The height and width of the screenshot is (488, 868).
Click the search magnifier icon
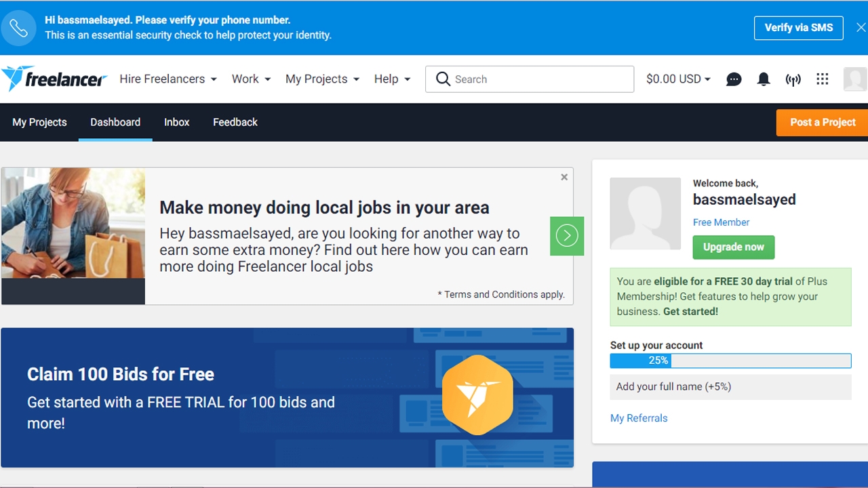point(443,79)
